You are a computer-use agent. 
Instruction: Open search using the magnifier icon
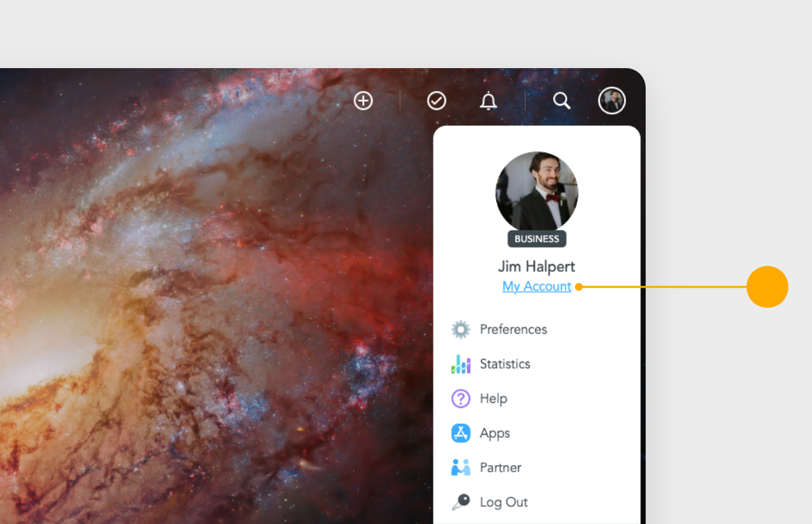tap(562, 101)
